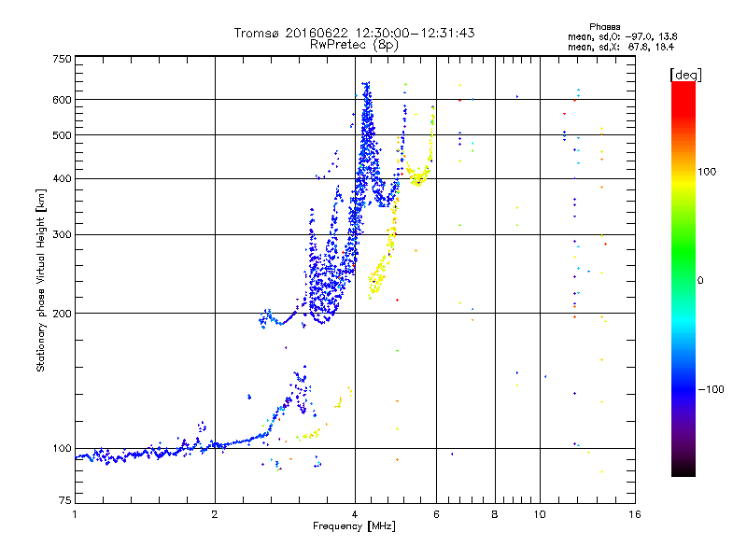Image resolution: width=747 pixels, height=560 pixels.
Task: Click the '[deg]' colorbar unit label
Action: (x=685, y=75)
